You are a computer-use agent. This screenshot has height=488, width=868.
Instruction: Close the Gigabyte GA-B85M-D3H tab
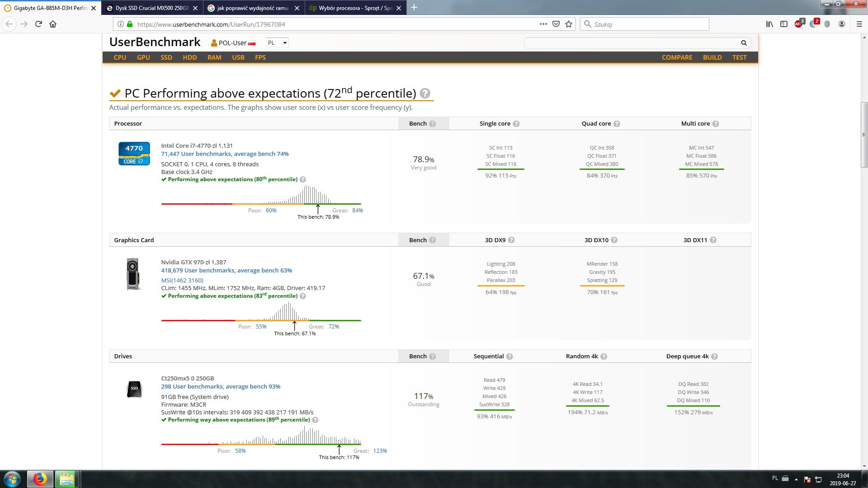(94, 8)
